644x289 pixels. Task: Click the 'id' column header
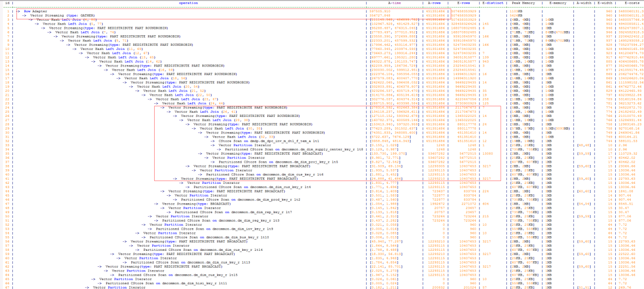(7, 3)
